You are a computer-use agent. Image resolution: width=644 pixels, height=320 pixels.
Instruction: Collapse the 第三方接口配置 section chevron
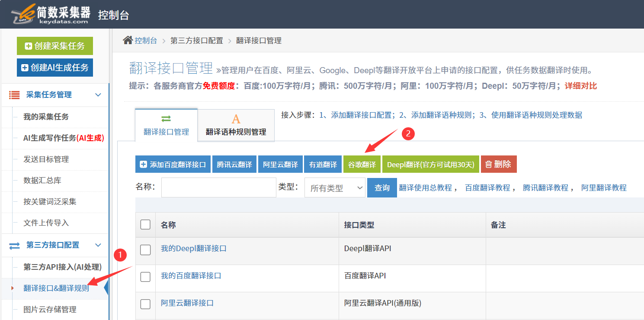click(x=98, y=246)
